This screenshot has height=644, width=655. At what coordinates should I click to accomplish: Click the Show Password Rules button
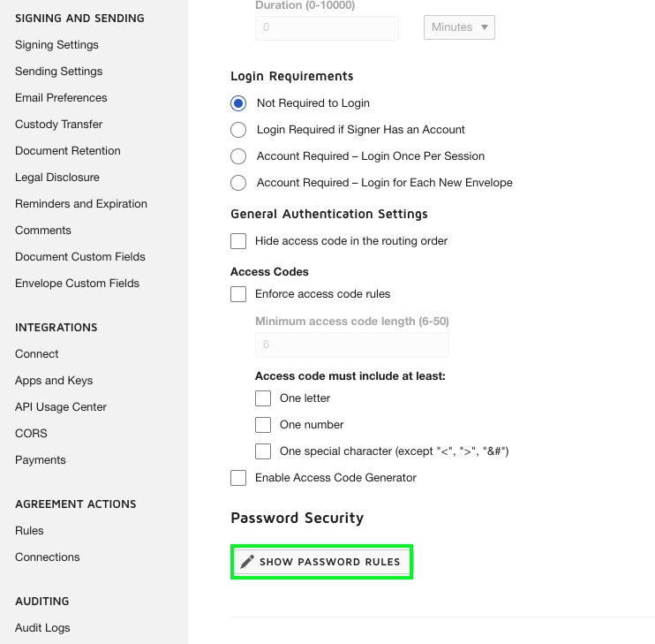point(322,562)
